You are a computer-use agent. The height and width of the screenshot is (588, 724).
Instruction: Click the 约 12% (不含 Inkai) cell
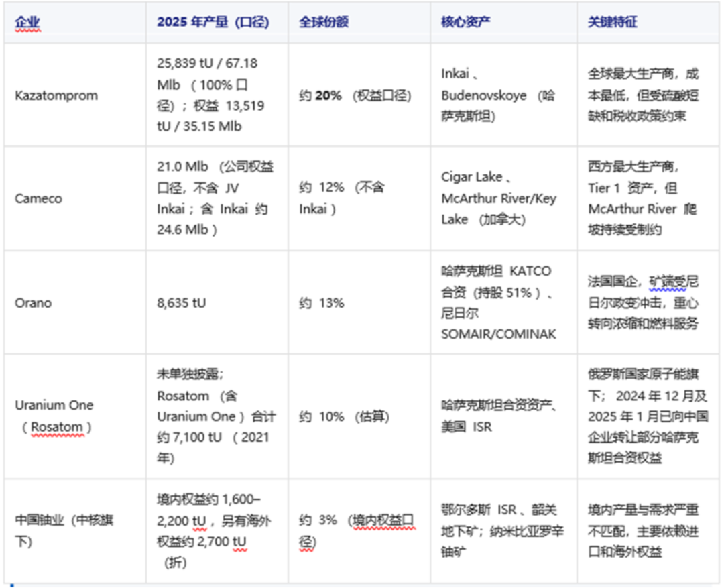point(359,198)
